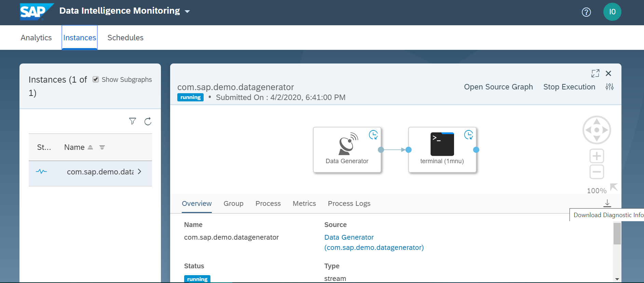Refresh the instances list
This screenshot has height=283, width=644.
[x=148, y=121]
